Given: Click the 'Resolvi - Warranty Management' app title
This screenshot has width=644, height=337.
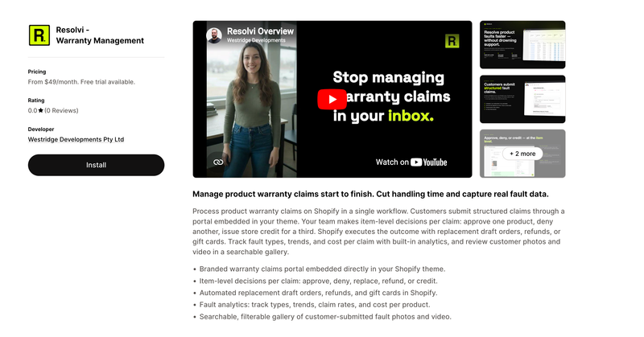Looking at the screenshot, I should pyautogui.click(x=100, y=35).
